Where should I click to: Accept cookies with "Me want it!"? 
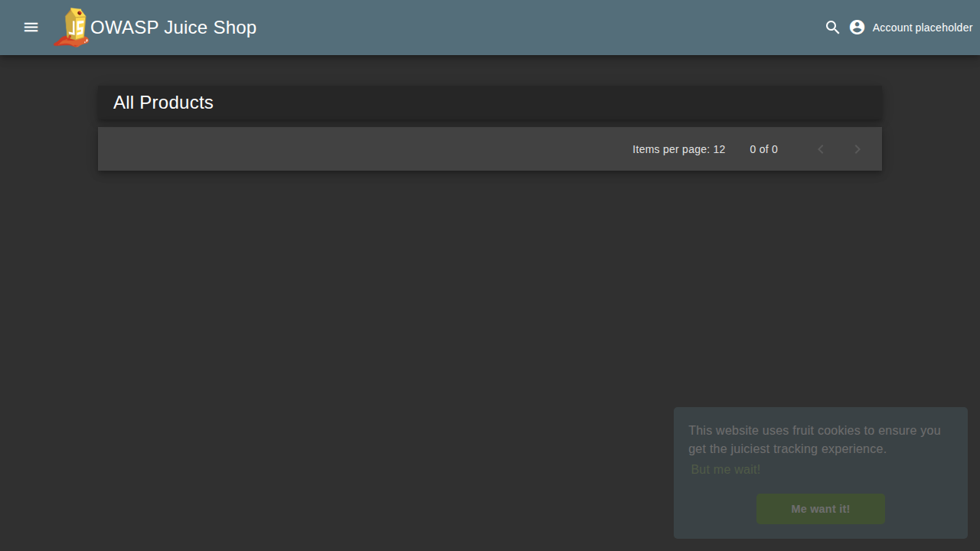point(820,509)
